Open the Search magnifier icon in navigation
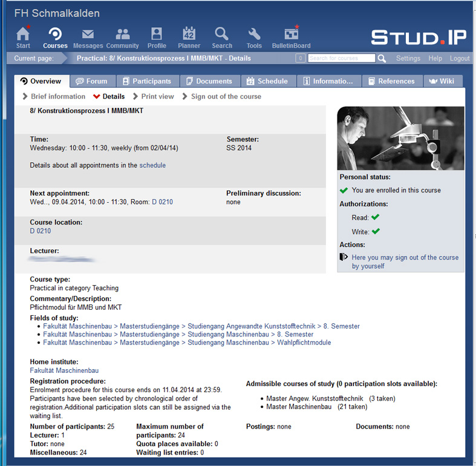This screenshot has height=466, width=476. tap(221, 33)
